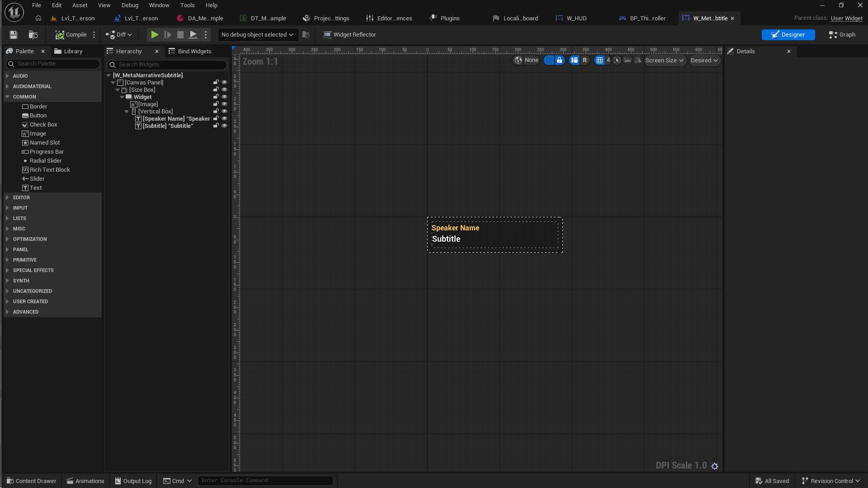Toggle visibility of the Subtitle text widget

coord(225,125)
